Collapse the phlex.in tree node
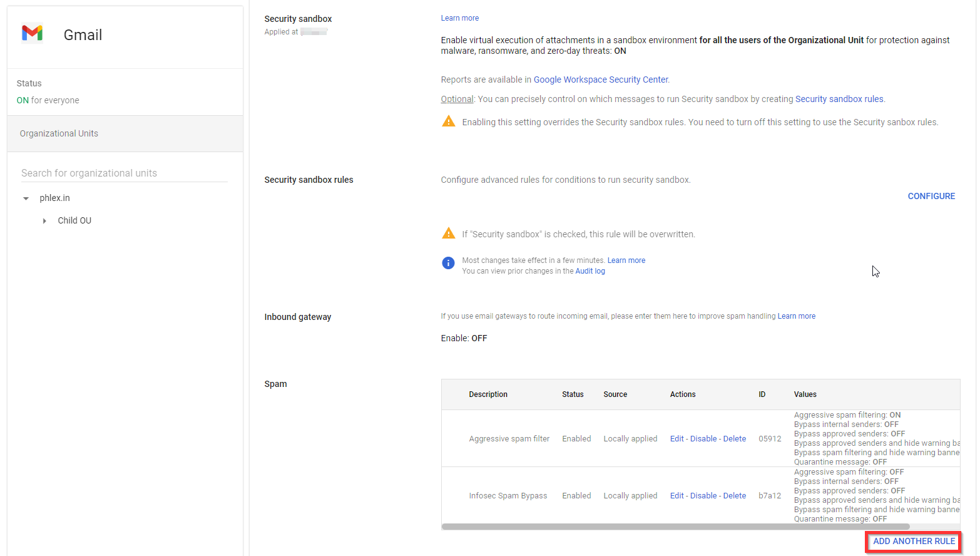980x556 pixels. 25,198
